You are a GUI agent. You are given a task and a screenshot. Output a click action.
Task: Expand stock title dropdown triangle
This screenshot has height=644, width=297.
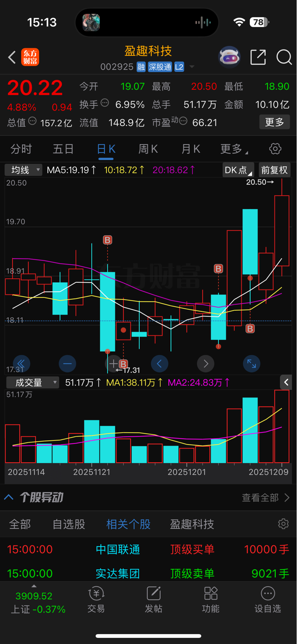point(192,67)
